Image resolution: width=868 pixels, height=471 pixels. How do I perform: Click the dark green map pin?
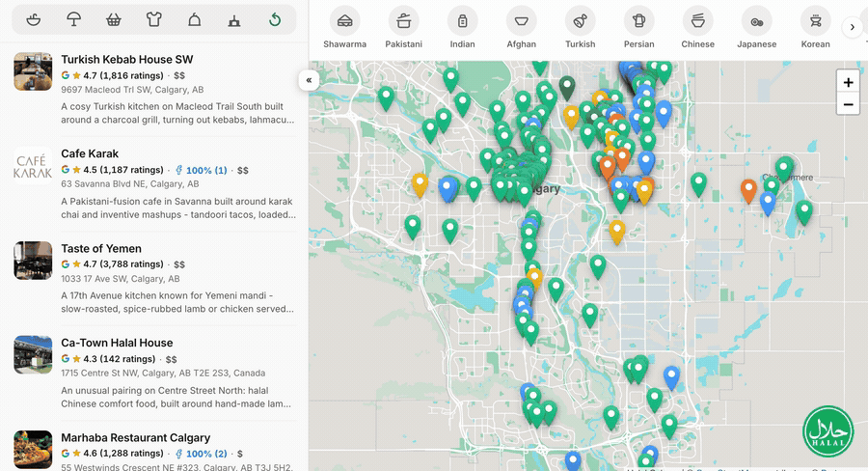click(567, 88)
